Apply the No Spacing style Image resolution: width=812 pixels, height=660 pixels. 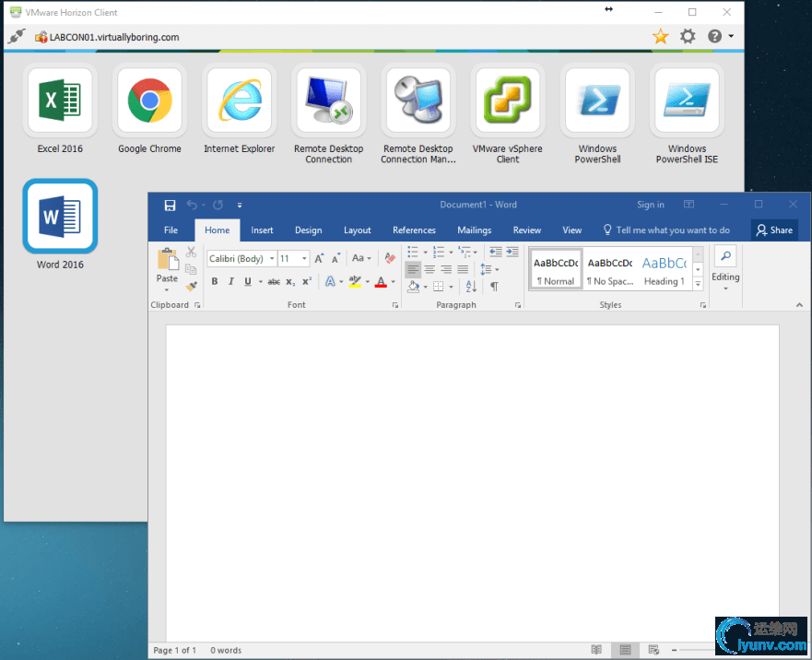click(610, 270)
